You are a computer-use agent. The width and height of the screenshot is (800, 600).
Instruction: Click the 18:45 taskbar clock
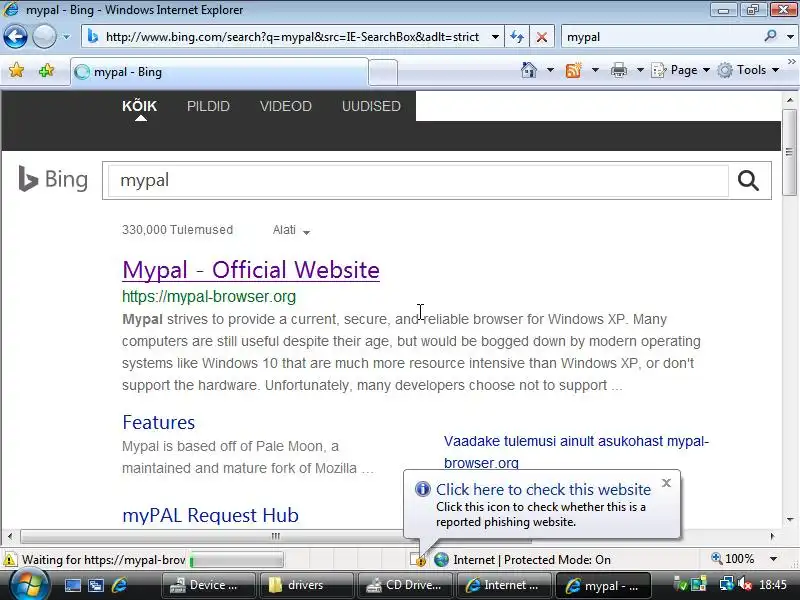point(773,585)
